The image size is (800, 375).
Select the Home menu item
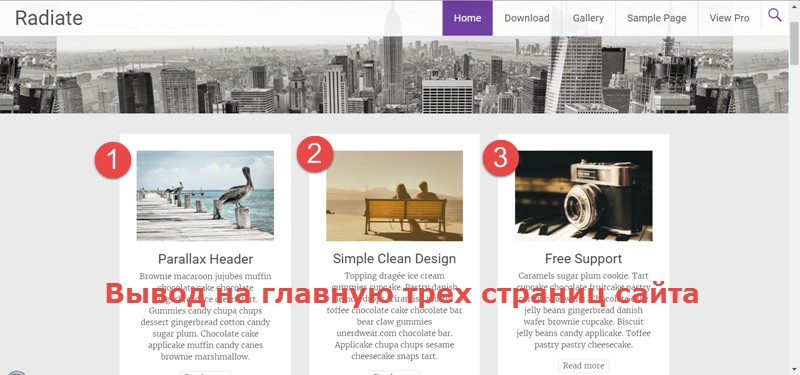(x=467, y=18)
